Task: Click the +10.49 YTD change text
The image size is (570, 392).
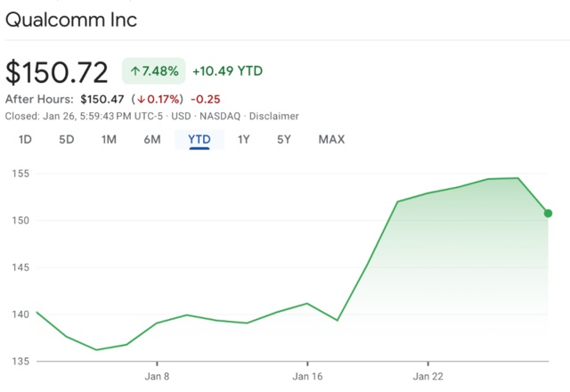Action: pyautogui.click(x=227, y=71)
